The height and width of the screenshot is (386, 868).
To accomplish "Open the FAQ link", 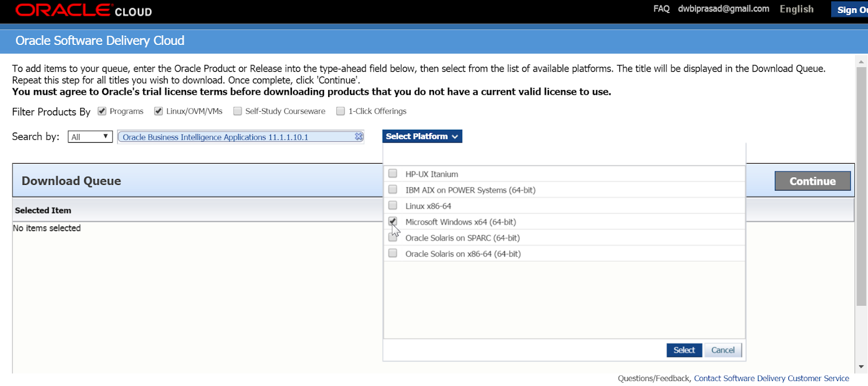I will coord(661,9).
